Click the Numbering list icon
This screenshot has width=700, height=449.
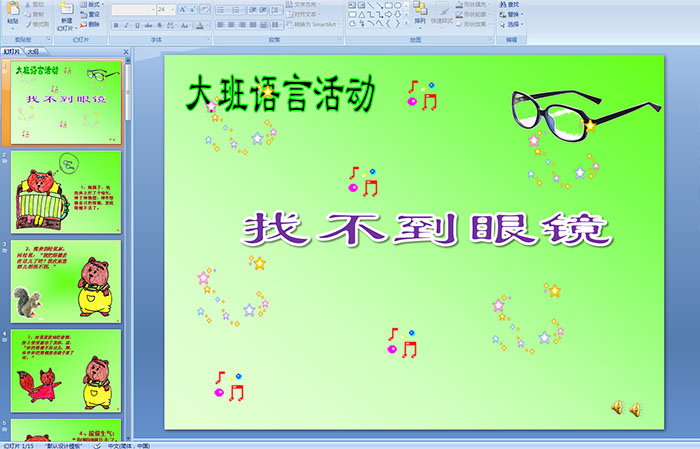[x=238, y=10]
